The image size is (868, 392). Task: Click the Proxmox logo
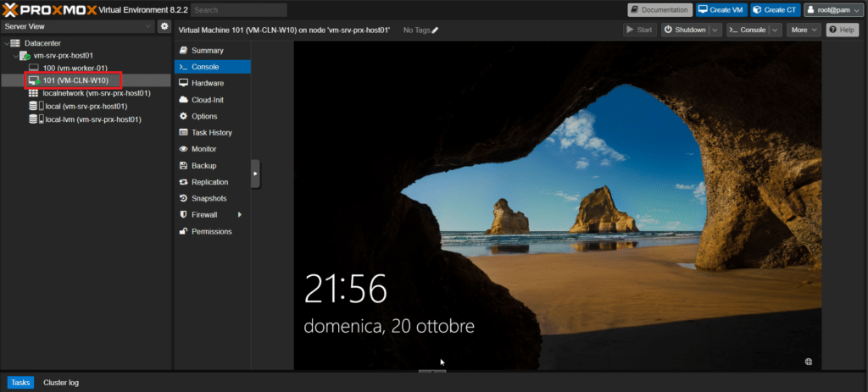[x=50, y=9]
